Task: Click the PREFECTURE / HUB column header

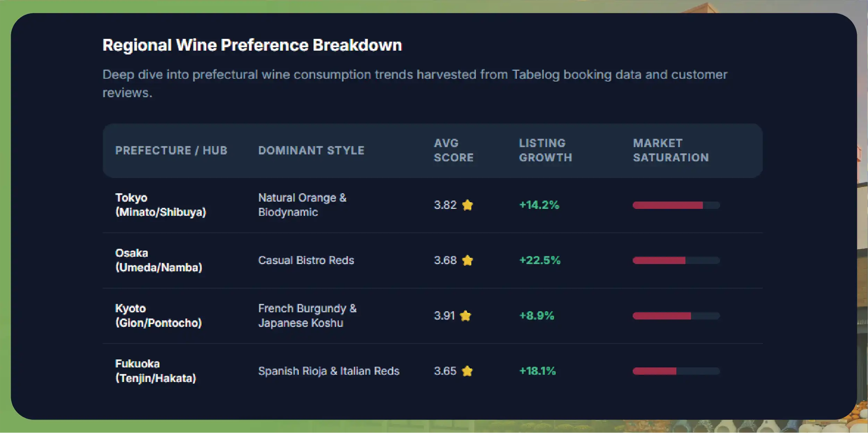Action: click(171, 150)
